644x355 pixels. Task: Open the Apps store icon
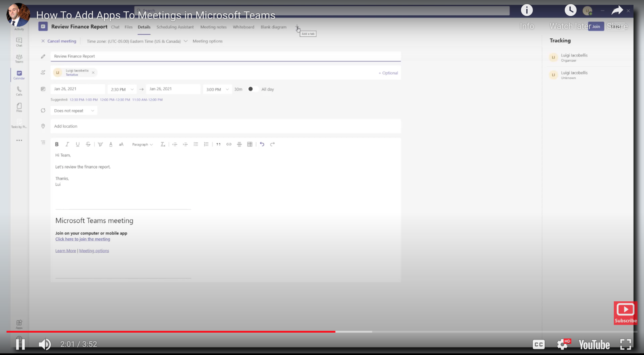click(19, 324)
